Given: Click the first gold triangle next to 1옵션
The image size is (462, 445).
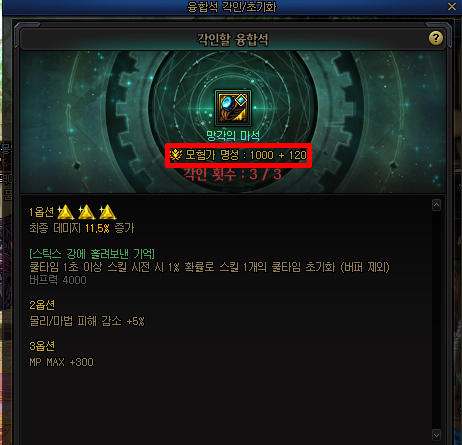Looking at the screenshot, I should coord(66,212).
